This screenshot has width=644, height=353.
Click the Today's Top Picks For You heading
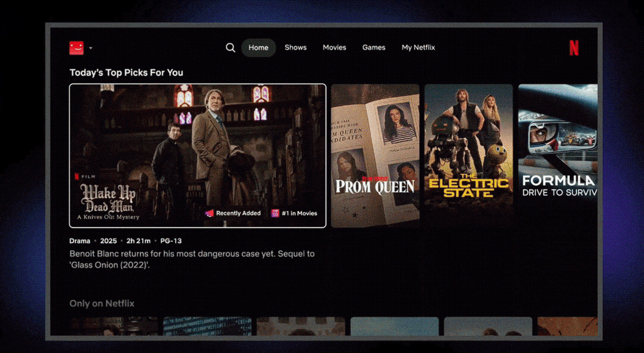(126, 72)
